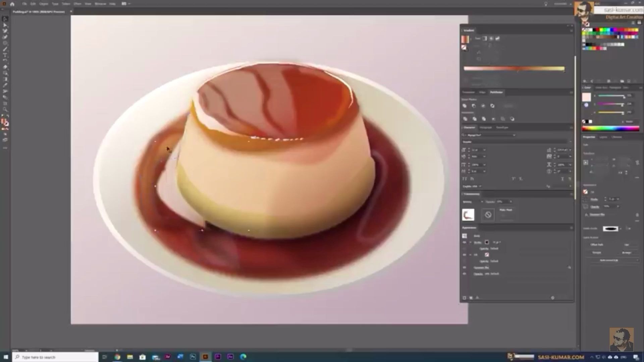Select the Type tool
644x362 pixels.
pyautogui.click(x=5, y=55)
